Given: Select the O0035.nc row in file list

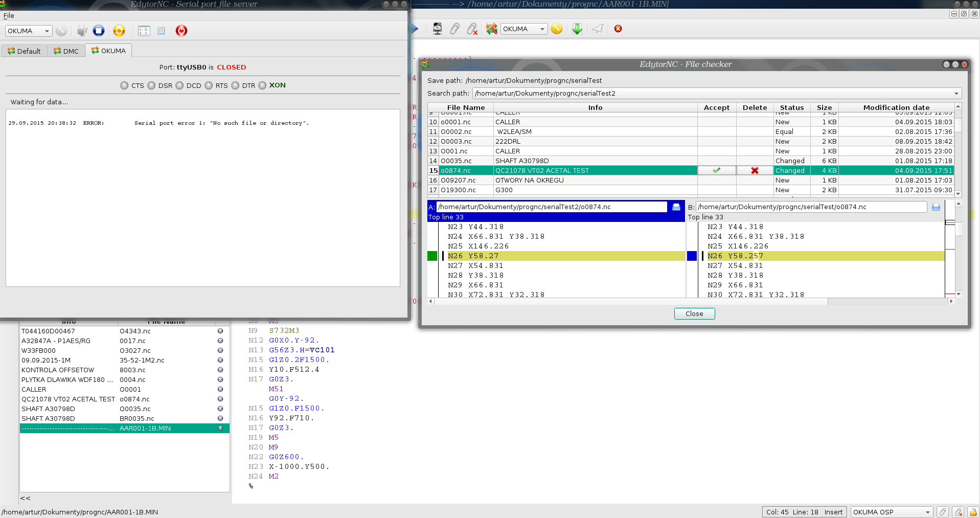Looking at the screenshot, I should (x=456, y=161).
